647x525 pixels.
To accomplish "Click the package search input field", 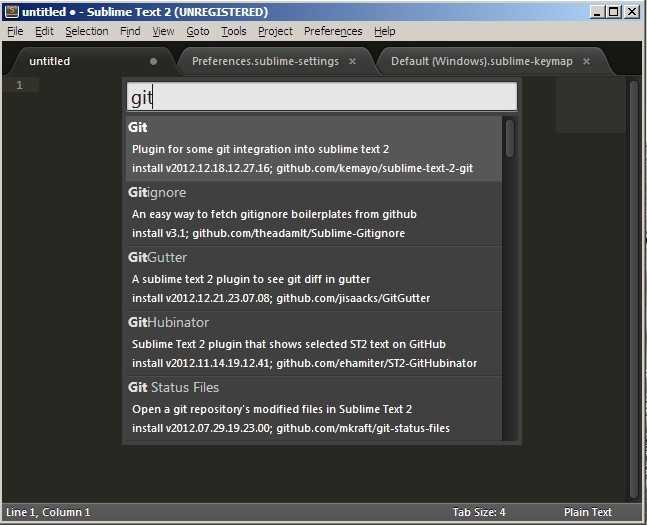I will coord(322,97).
